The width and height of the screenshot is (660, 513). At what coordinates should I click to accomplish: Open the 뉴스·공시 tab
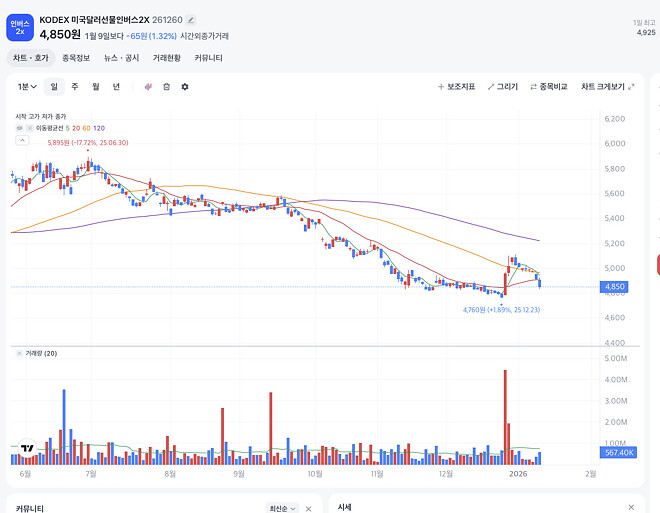tap(122, 58)
